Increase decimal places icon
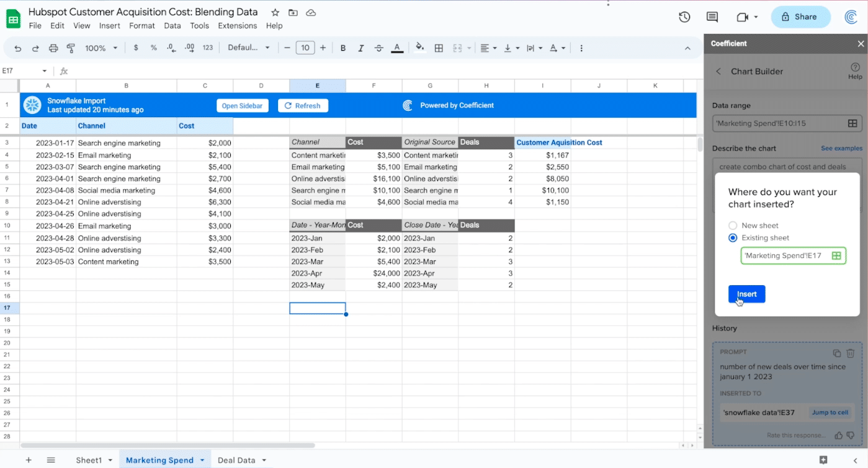The height and width of the screenshot is (468, 868). click(x=190, y=48)
